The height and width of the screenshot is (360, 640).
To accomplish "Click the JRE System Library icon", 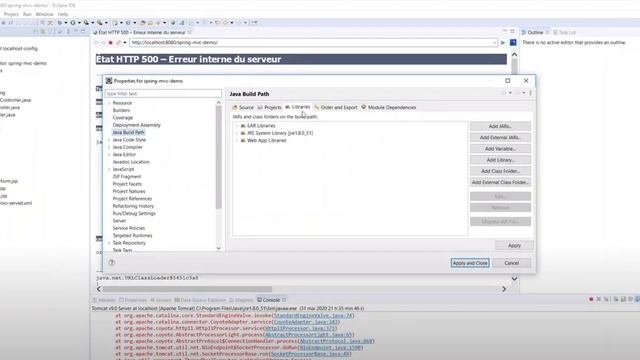I will tap(243, 133).
